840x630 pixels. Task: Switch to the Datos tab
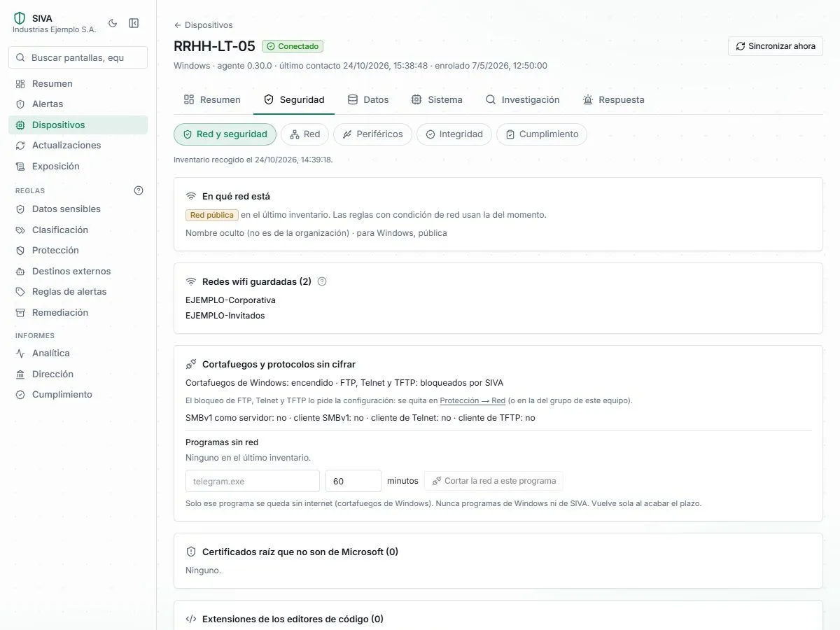click(x=368, y=99)
